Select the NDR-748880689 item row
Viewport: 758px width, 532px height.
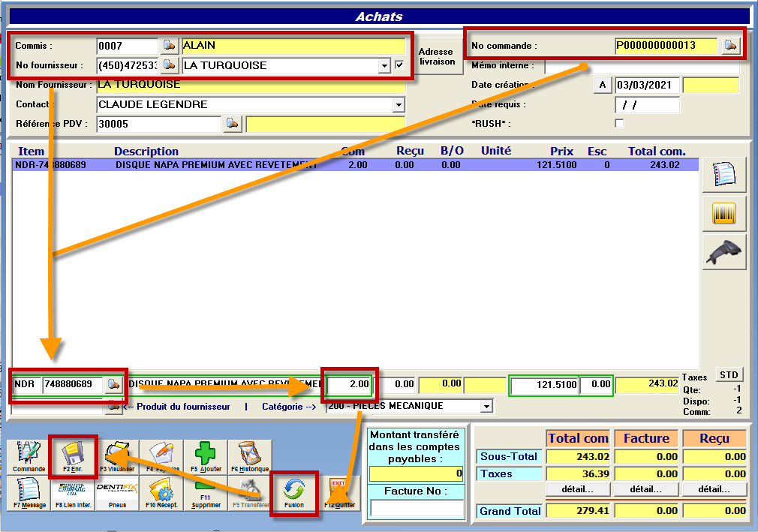[355, 165]
